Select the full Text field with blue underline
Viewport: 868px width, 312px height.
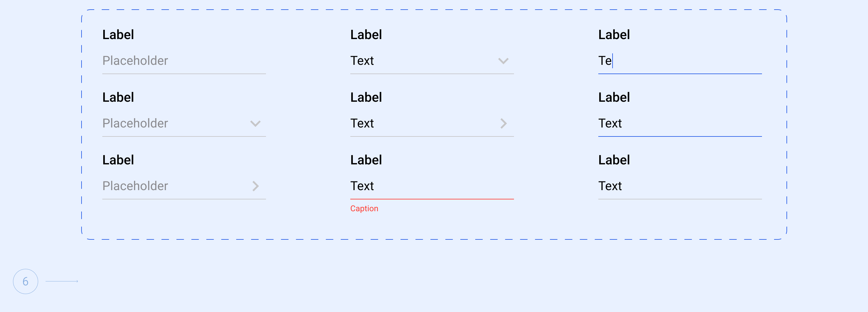pyautogui.click(x=680, y=124)
